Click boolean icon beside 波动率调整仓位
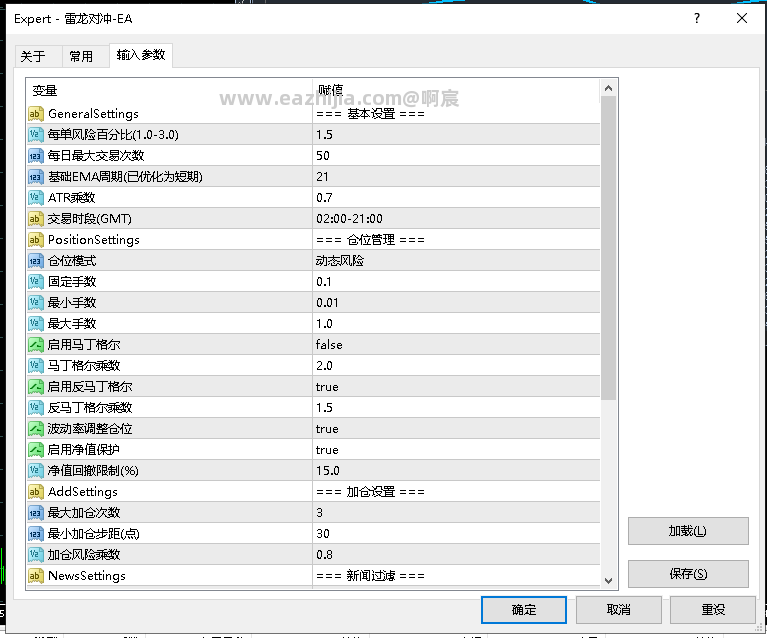This screenshot has height=638, width=767. pyautogui.click(x=36, y=430)
